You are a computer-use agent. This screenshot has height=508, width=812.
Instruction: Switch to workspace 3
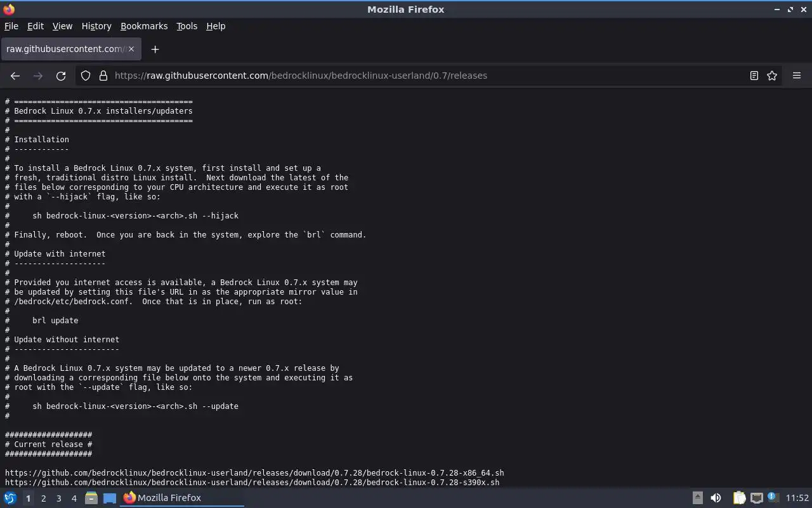[x=58, y=498]
